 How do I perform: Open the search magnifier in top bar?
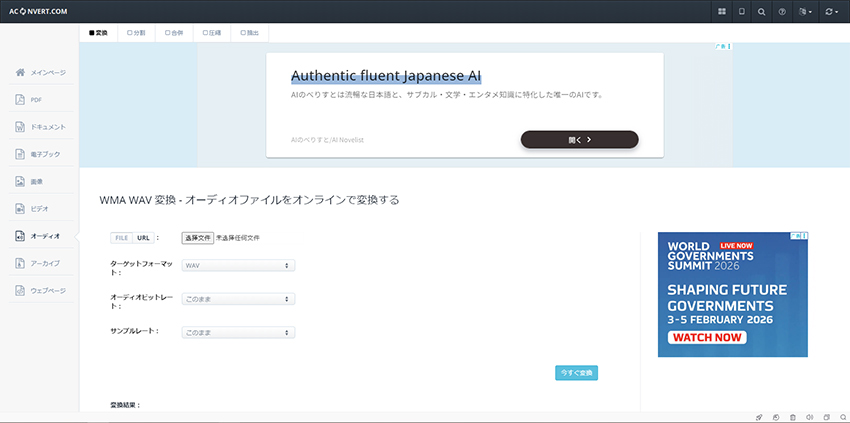point(761,11)
